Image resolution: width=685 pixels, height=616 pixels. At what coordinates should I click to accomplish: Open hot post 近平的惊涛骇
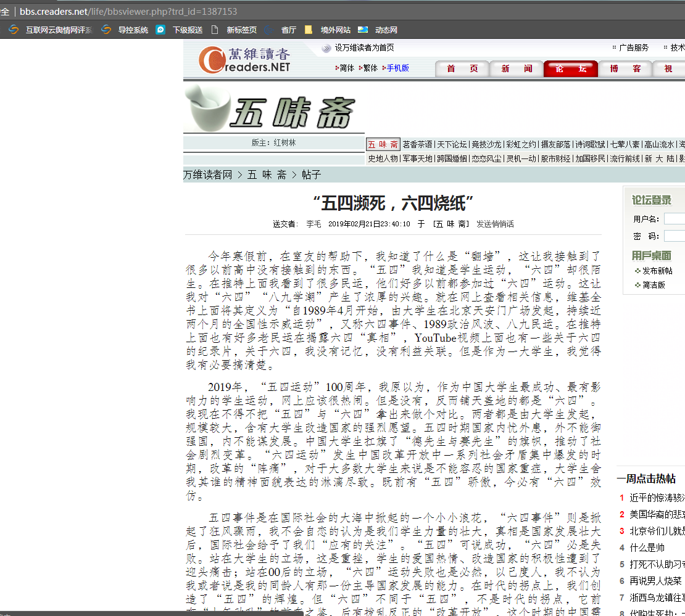coord(657,498)
